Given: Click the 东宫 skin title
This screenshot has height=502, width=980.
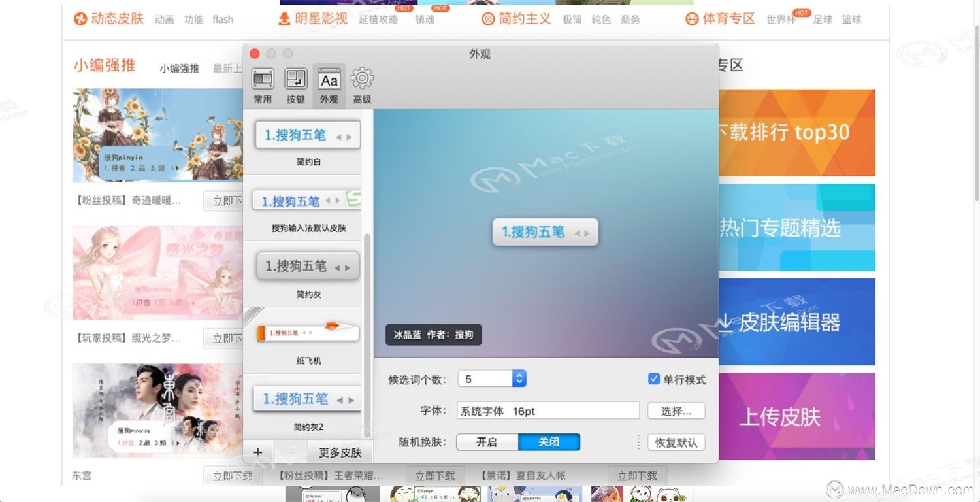Looking at the screenshot, I should [x=82, y=476].
